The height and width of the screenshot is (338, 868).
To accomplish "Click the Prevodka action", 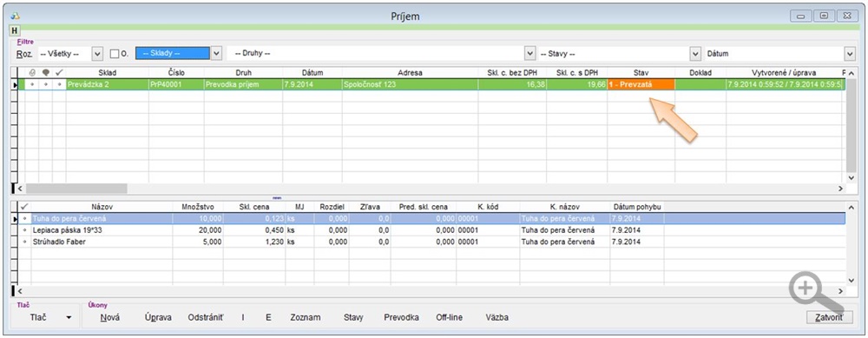I will click(x=401, y=318).
